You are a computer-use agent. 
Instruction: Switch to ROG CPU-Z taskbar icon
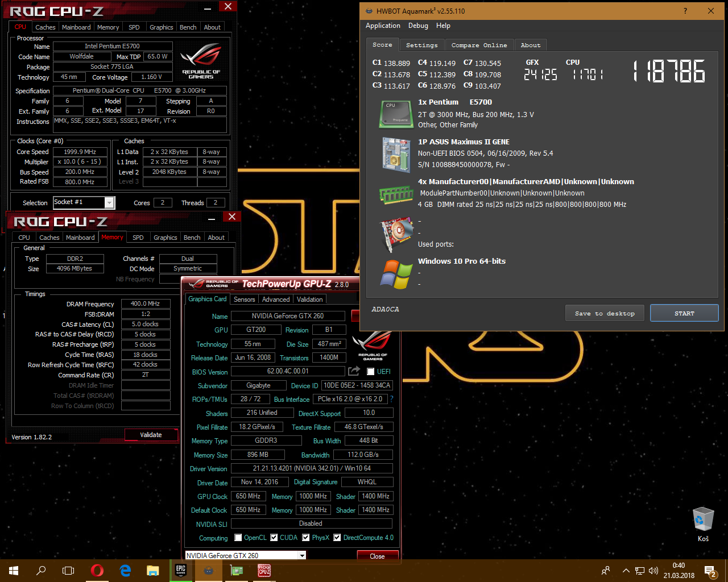264,571
